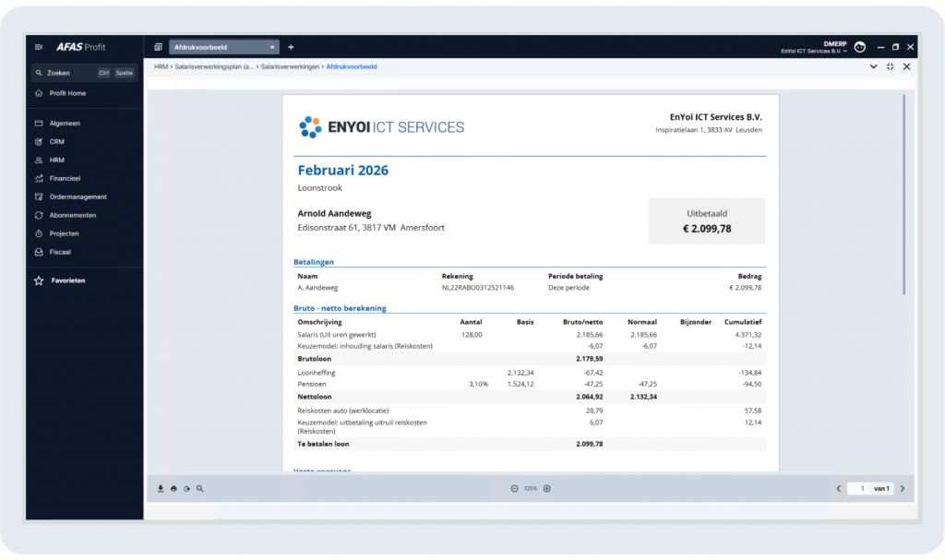The image size is (945, 560).
Task: Click the preview vertical scrollbar
Action: point(904,194)
